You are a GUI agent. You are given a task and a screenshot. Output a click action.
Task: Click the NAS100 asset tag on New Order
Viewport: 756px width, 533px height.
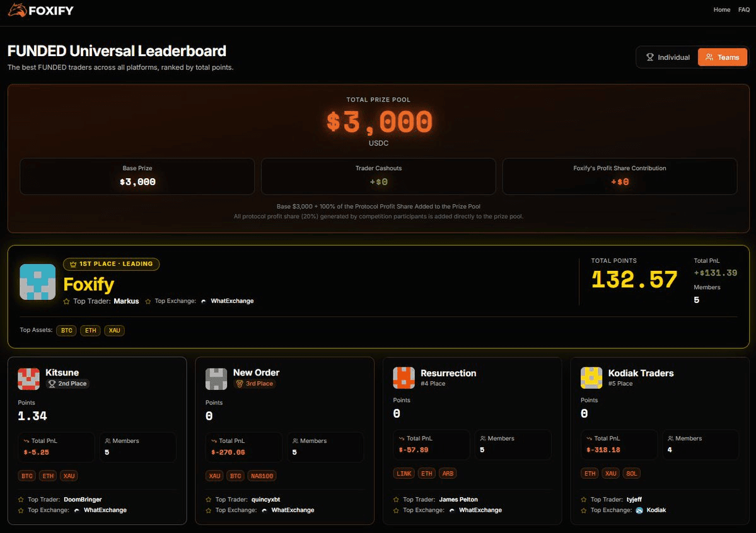262,476
